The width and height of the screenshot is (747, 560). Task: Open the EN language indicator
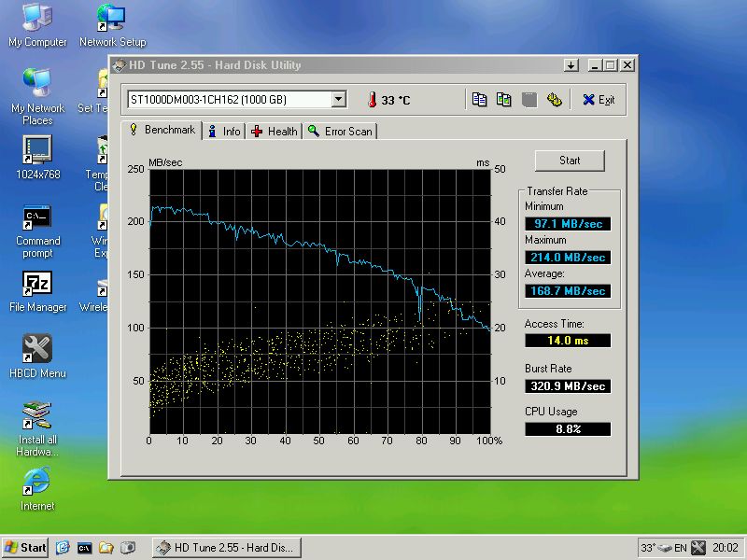[681, 548]
